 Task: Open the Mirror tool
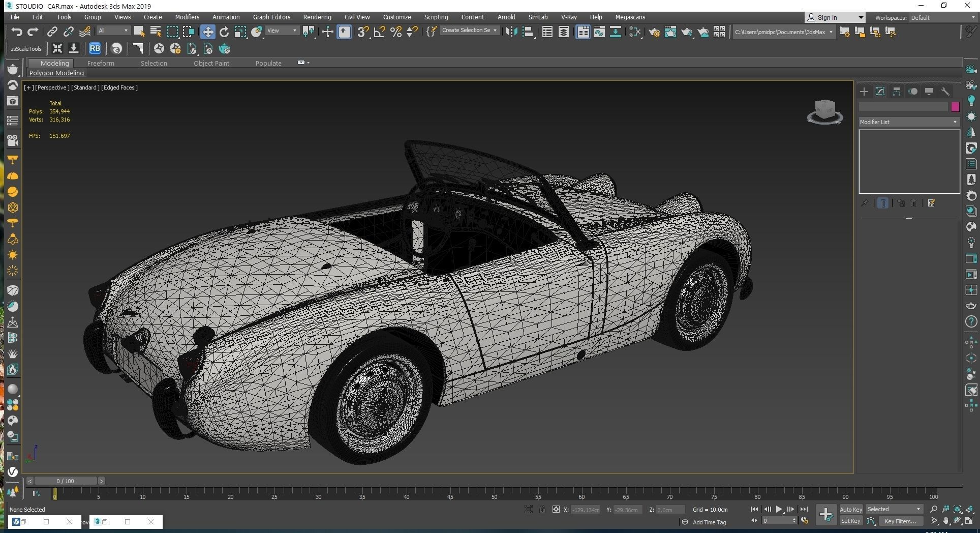point(511,32)
